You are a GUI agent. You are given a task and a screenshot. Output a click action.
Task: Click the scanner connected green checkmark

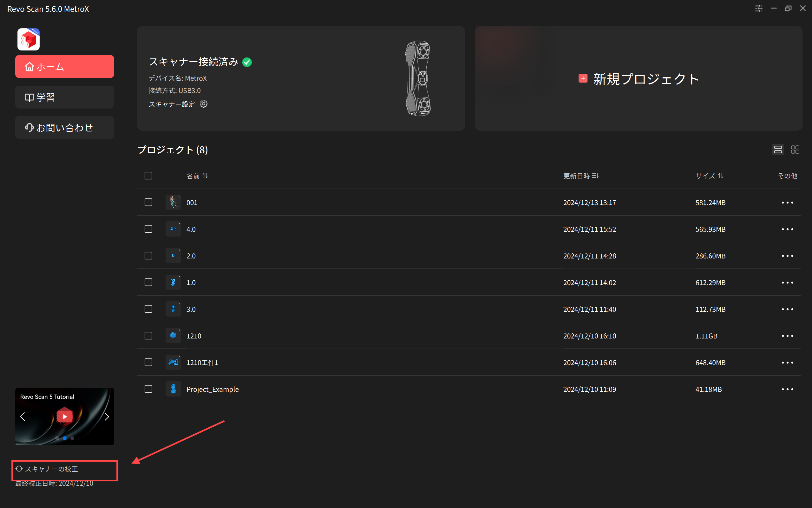(247, 62)
